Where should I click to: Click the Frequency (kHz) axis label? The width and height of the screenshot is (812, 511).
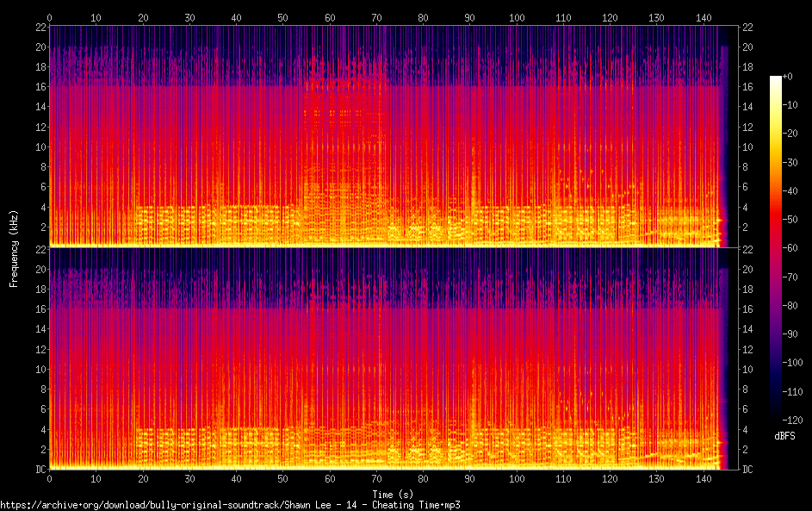pyautogui.click(x=14, y=248)
